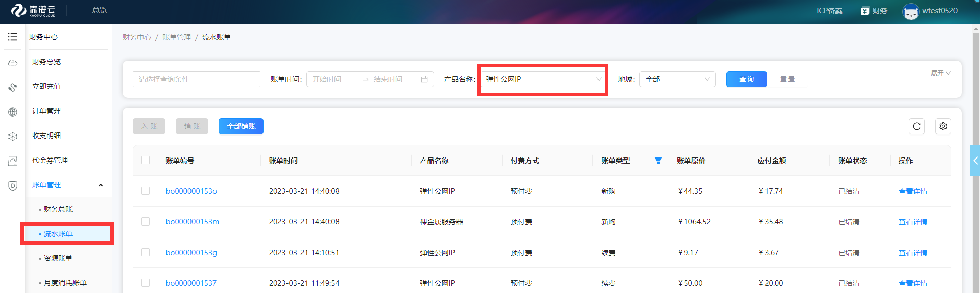The image size is (980, 293).
Task: View details for bill bo000000153g
Action: point(913,253)
